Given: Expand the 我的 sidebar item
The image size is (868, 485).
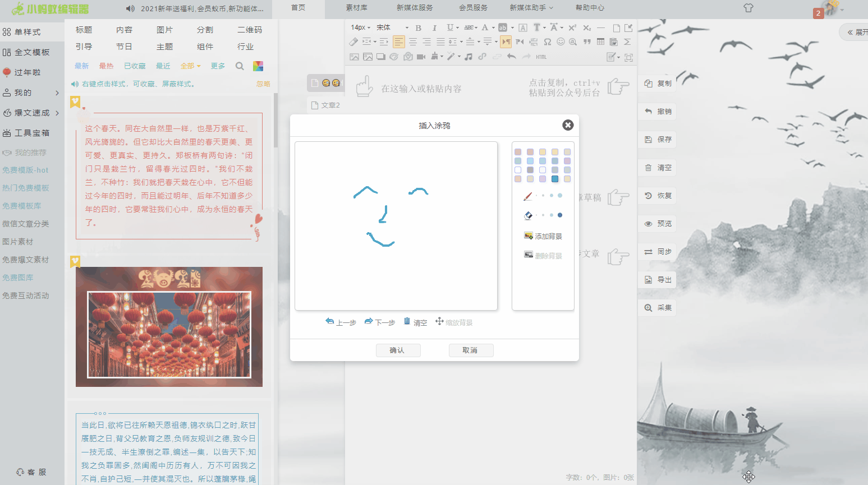Looking at the screenshot, I should [x=31, y=93].
